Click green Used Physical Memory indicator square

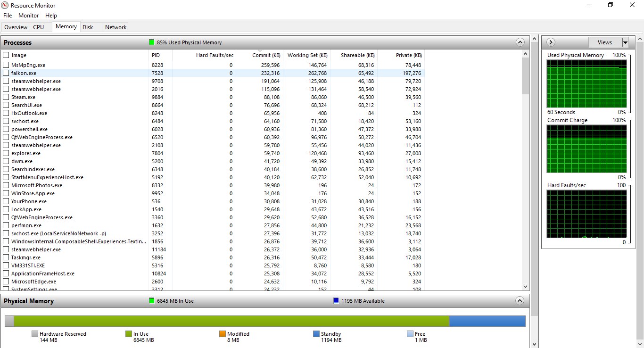[x=151, y=42]
